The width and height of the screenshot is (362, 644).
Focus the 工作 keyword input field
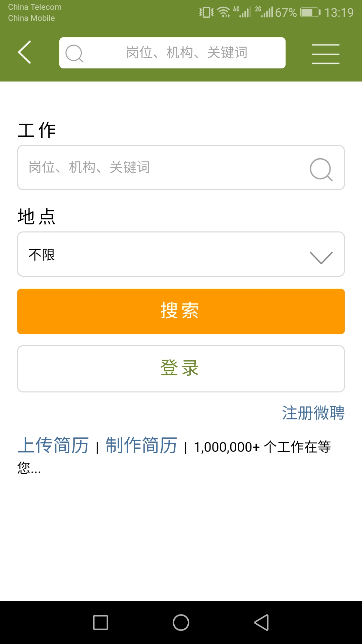(x=161, y=167)
